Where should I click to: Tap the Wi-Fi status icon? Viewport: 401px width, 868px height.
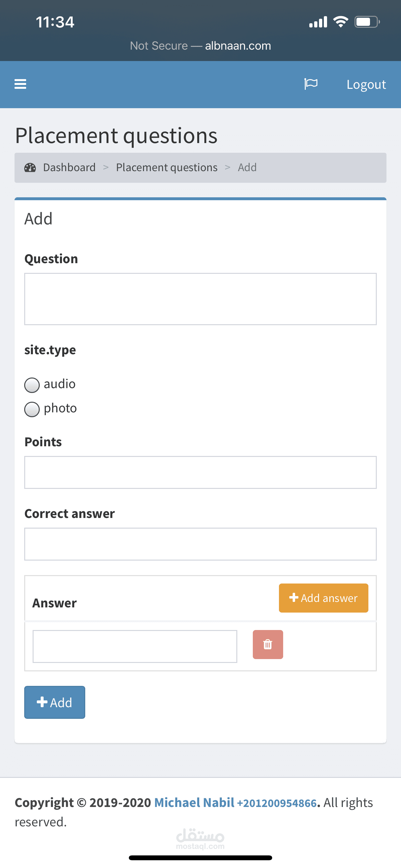[340, 22]
